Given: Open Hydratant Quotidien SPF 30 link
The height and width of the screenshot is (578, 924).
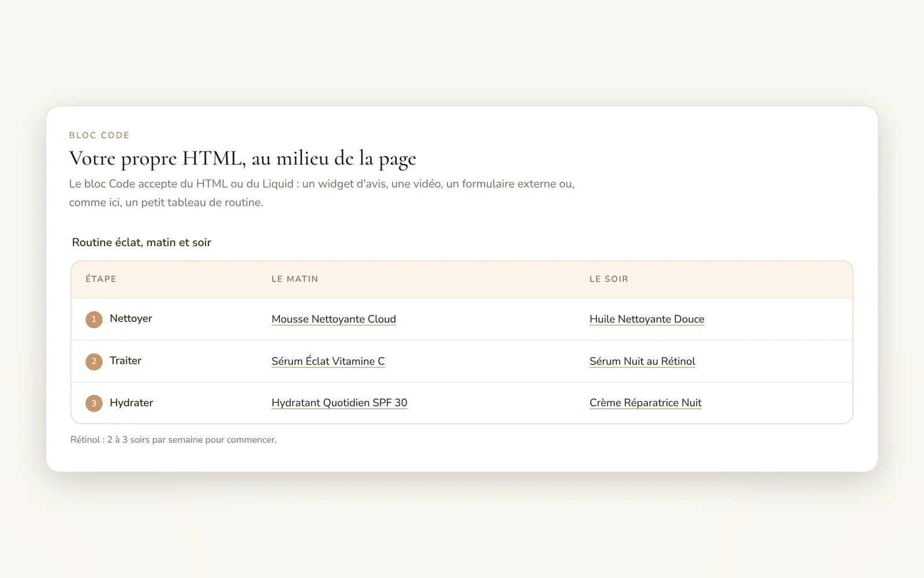Looking at the screenshot, I should pyautogui.click(x=340, y=403).
